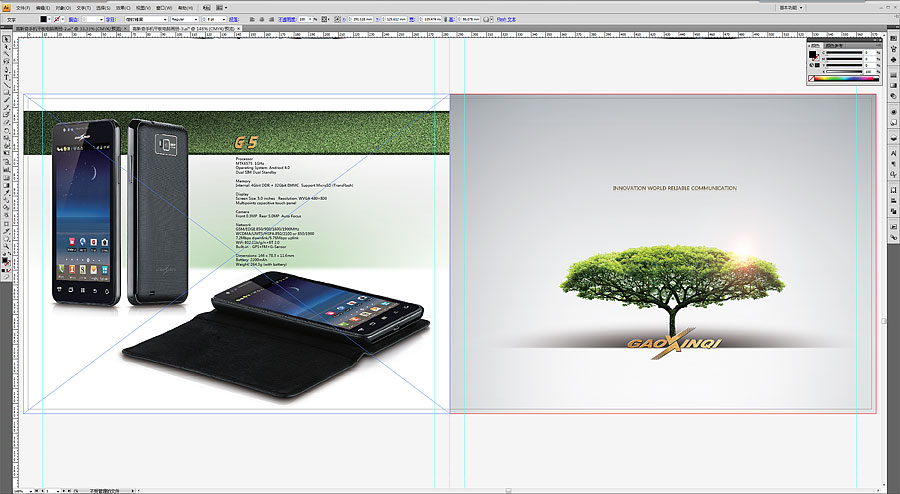Select the Line Segment tool
Viewport: 900px width, 494px height.
point(6,84)
